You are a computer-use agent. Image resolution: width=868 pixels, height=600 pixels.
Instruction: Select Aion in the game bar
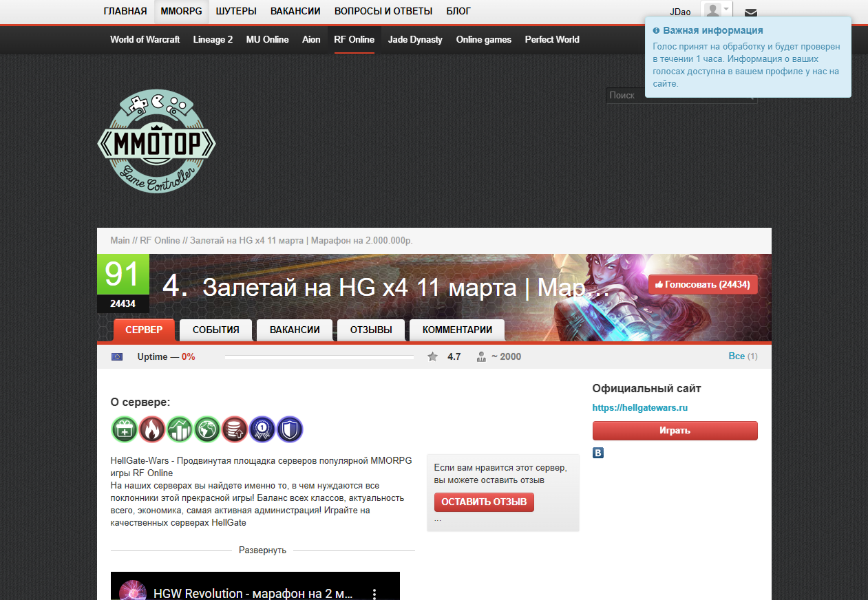click(311, 39)
